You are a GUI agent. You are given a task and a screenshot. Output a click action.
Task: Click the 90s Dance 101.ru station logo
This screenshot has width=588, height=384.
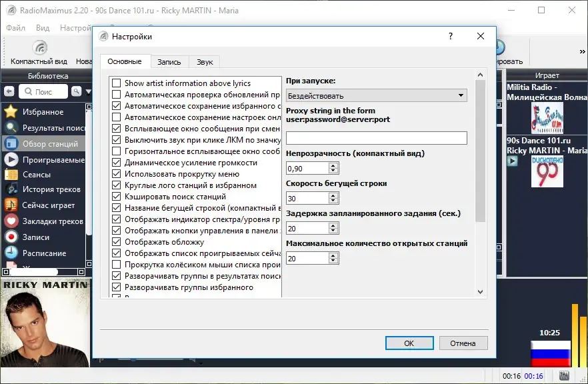[547, 171]
